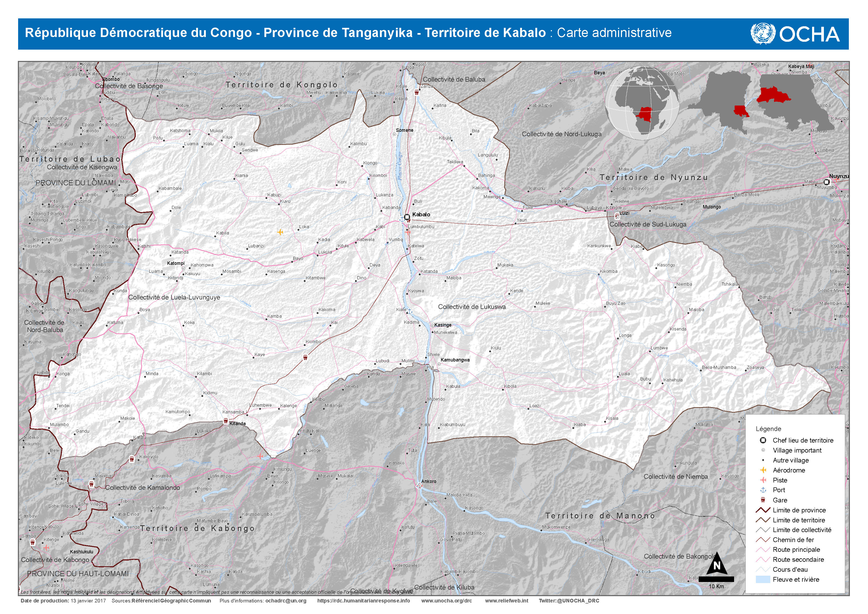This screenshot has width=868, height=614.
Task: Open the www.reliefweb.int link
Action: (x=506, y=600)
